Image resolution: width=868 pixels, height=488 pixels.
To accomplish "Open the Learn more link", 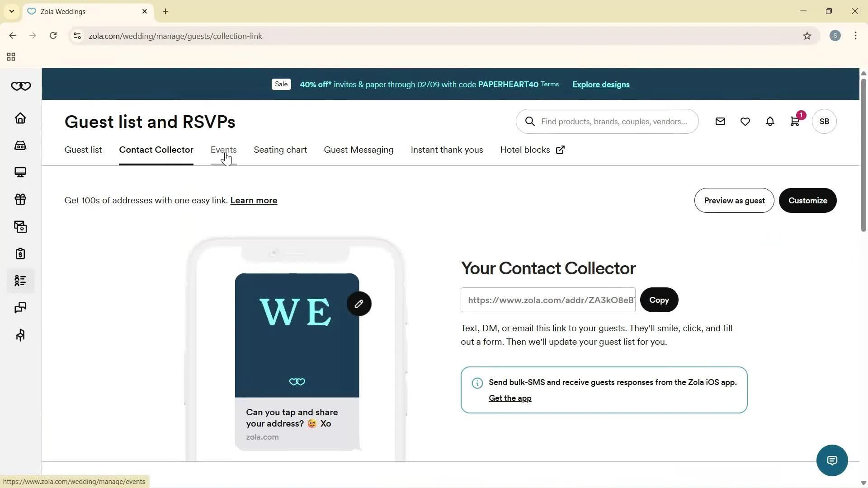I will click(x=254, y=200).
